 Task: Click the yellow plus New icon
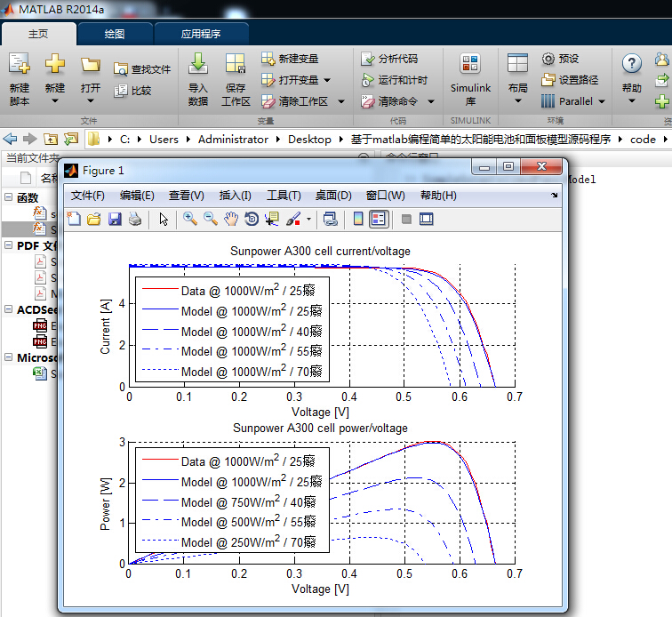tap(55, 63)
